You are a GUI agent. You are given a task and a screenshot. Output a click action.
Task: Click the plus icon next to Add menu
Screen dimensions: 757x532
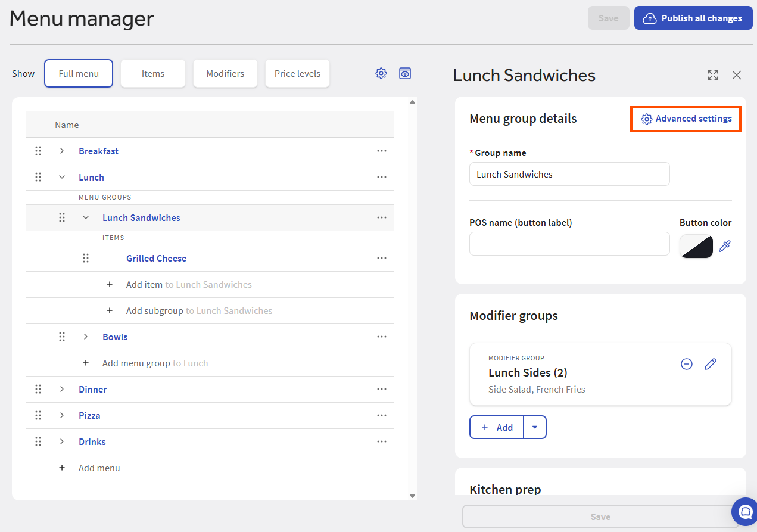tap(62, 468)
